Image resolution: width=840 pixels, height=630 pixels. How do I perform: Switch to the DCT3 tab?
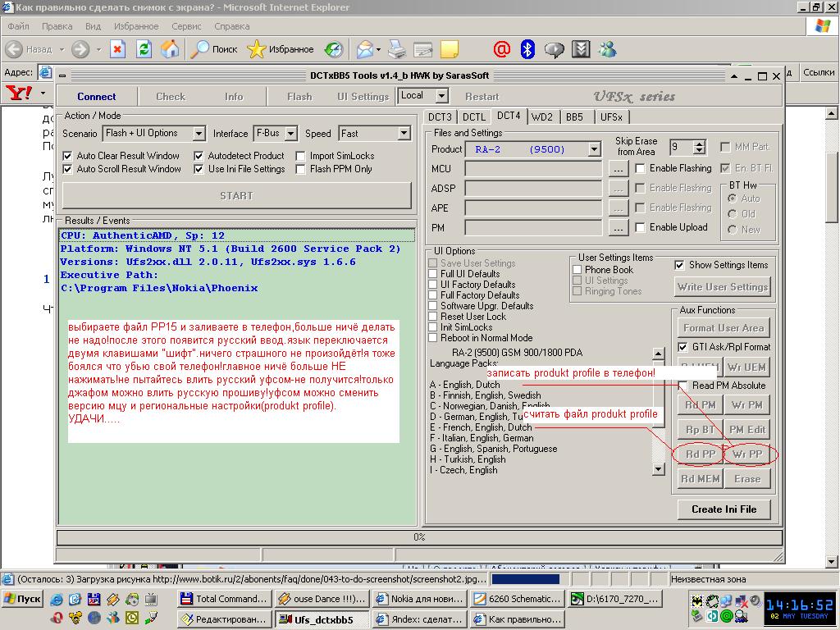coord(440,116)
